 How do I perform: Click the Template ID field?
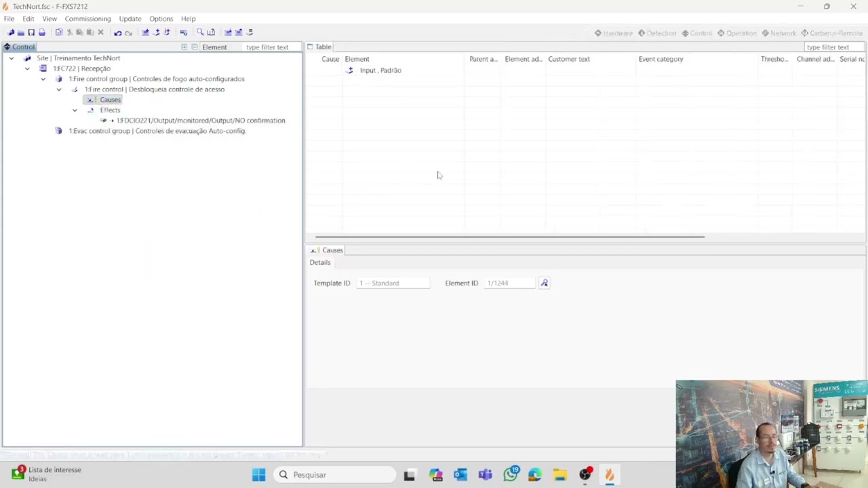[x=393, y=283]
